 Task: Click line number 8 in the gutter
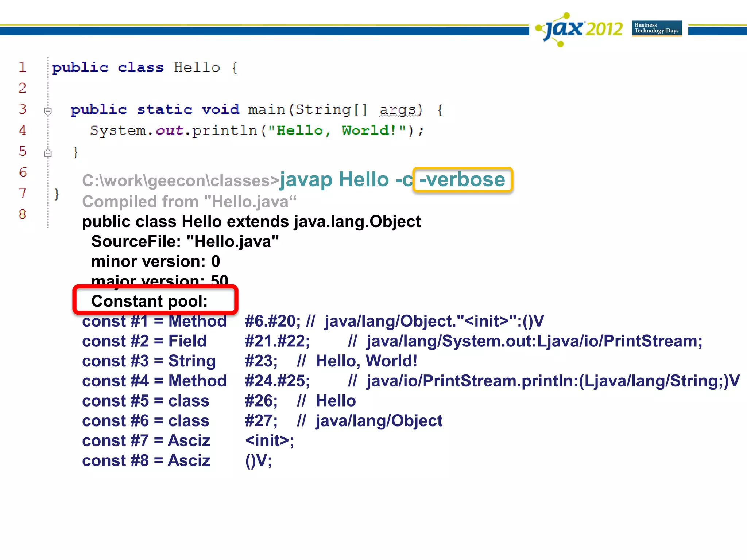pyautogui.click(x=23, y=214)
